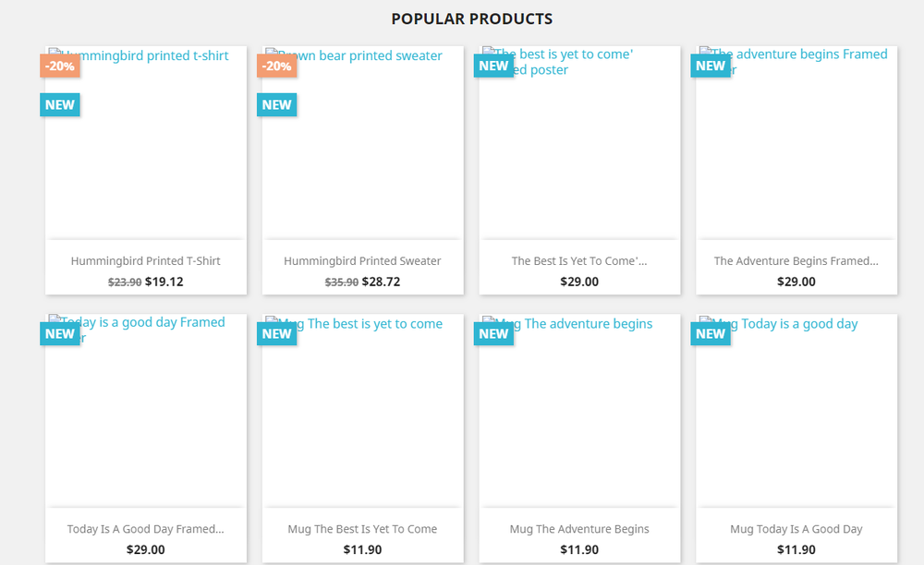924x565 pixels.
Task: Click the NEW badge on Mug The adventure begins
Action: pyautogui.click(x=493, y=333)
